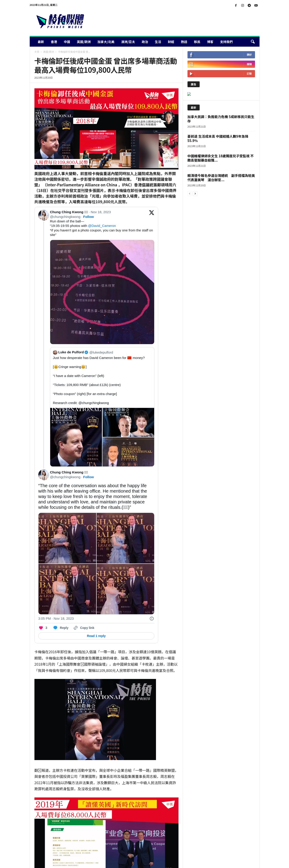Open the 英國/歐洲 menu item
Screen dimensions: 289x868
click(84, 42)
